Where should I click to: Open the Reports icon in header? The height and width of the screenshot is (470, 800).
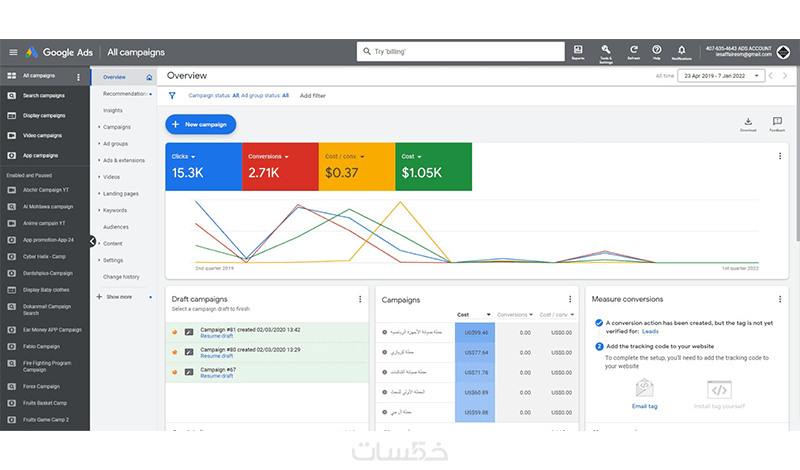[x=578, y=52]
